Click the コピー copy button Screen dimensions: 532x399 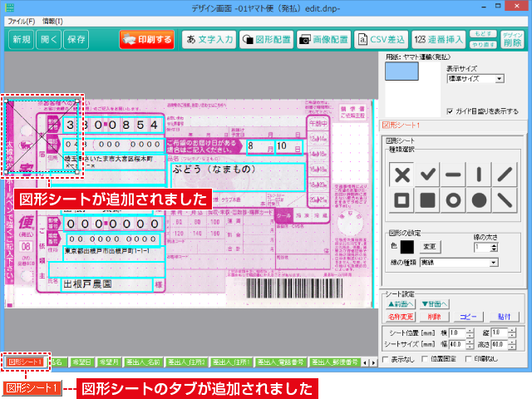pyautogui.click(x=468, y=317)
